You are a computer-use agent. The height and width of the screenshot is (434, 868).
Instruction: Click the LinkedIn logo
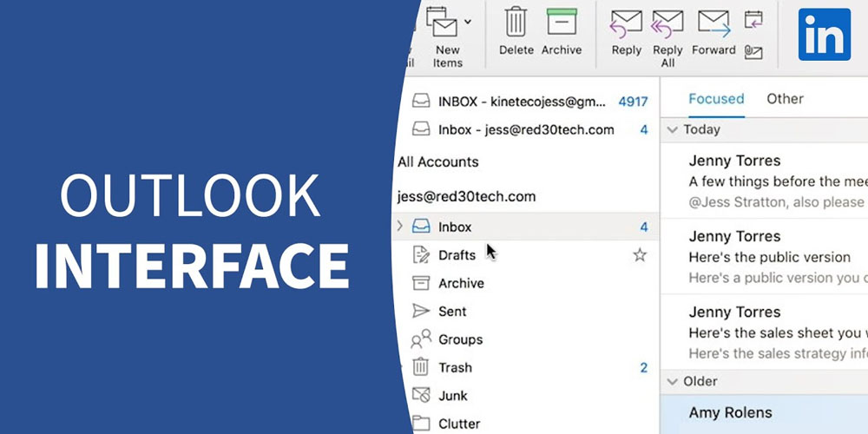tap(825, 35)
